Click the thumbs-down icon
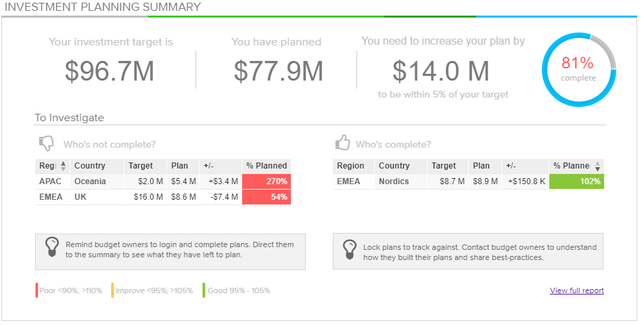Viewport: 644px width, 325px height. pos(47,144)
